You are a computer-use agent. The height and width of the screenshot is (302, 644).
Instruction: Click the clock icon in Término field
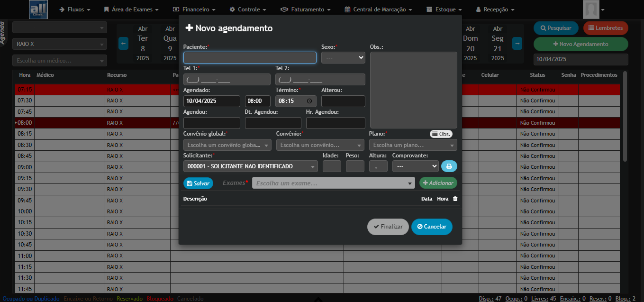(x=309, y=101)
